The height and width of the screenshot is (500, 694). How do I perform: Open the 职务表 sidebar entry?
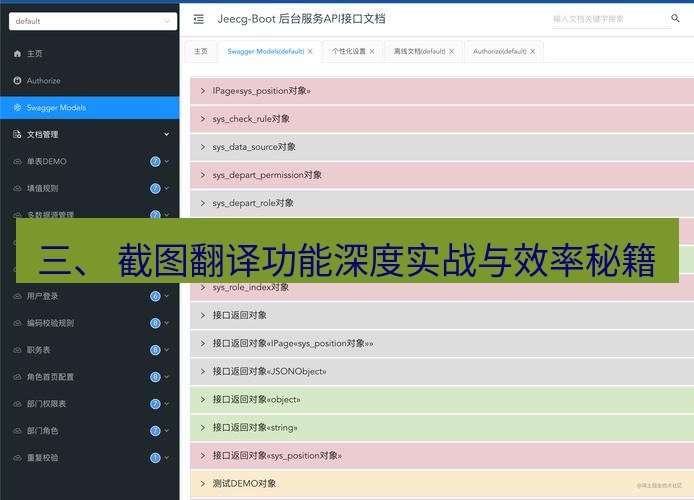tap(89, 350)
